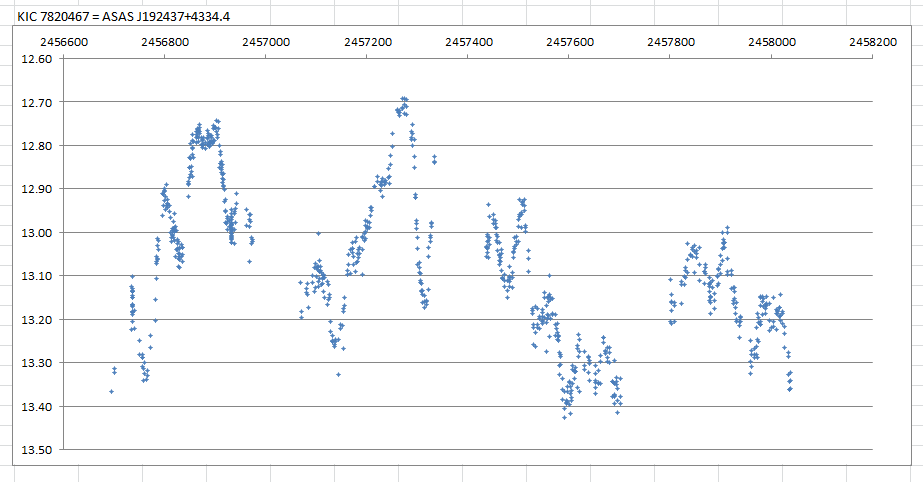Select the 2456800 horizontal axis label

click(x=164, y=43)
